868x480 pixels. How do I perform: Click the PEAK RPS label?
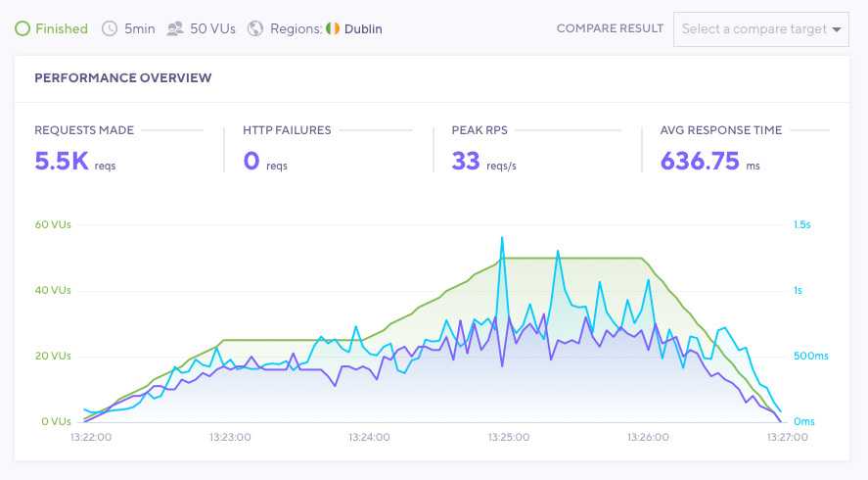click(480, 130)
